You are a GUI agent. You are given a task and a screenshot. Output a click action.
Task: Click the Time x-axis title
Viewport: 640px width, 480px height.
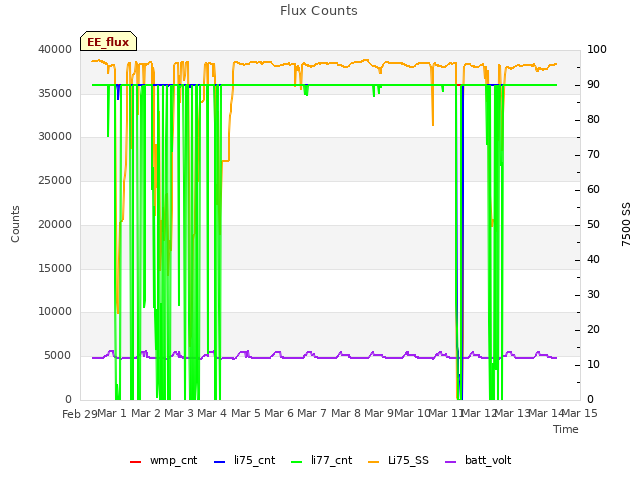point(566,429)
